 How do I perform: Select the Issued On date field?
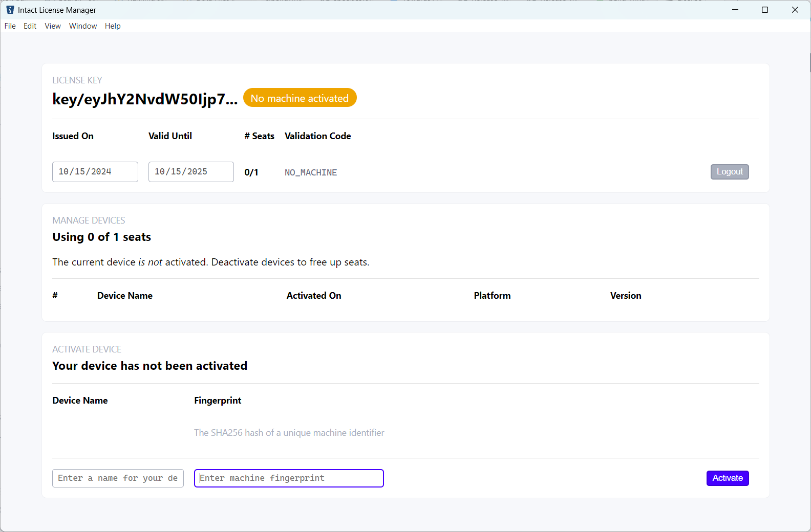(x=95, y=172)
